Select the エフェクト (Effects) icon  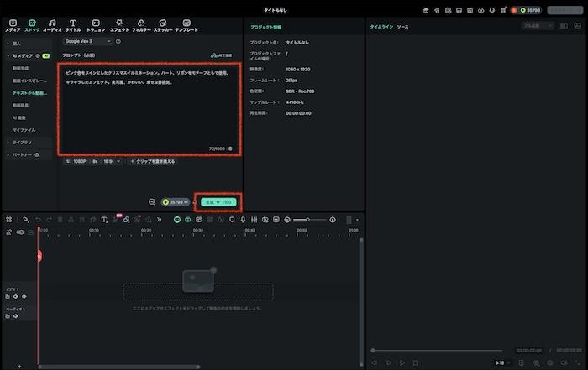[x=119, y=25]
